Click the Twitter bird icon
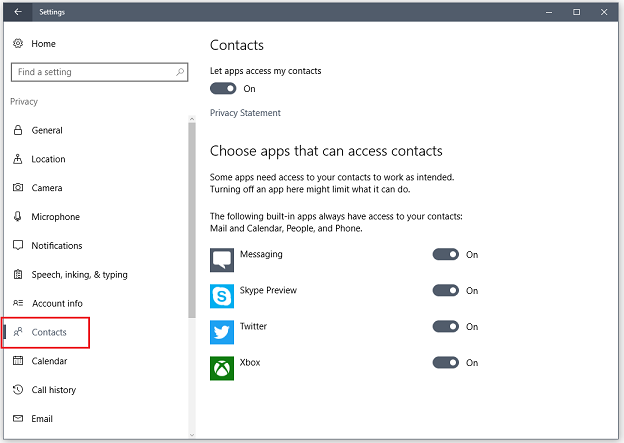Screen dimensions: 624x443 coord(222,332)
